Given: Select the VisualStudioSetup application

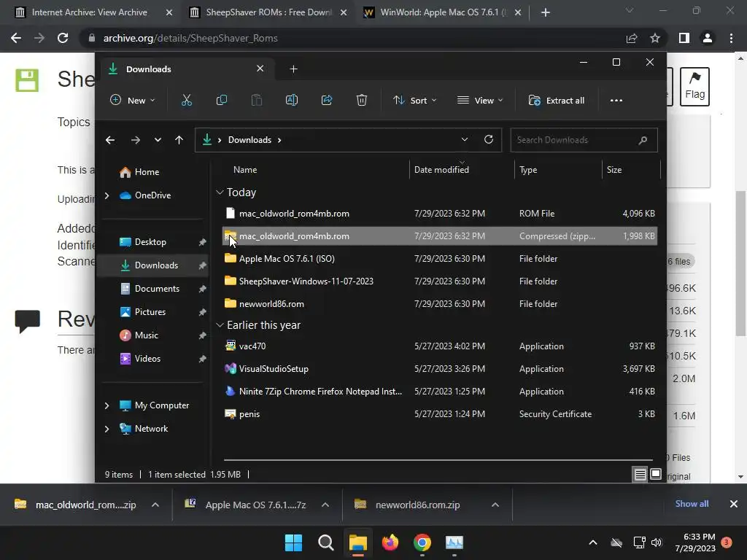Looking at the screenshot, I should 439,368.
